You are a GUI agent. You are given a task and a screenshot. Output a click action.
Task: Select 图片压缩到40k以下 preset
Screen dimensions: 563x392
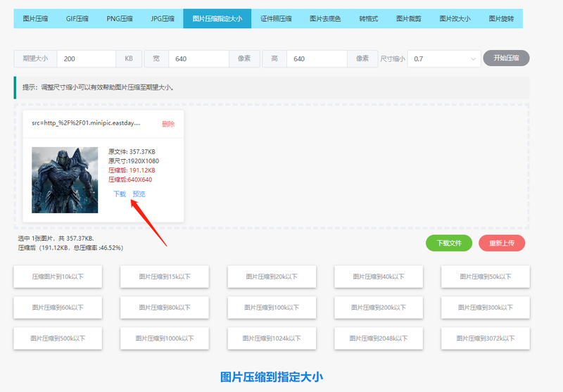coord(379,277)
